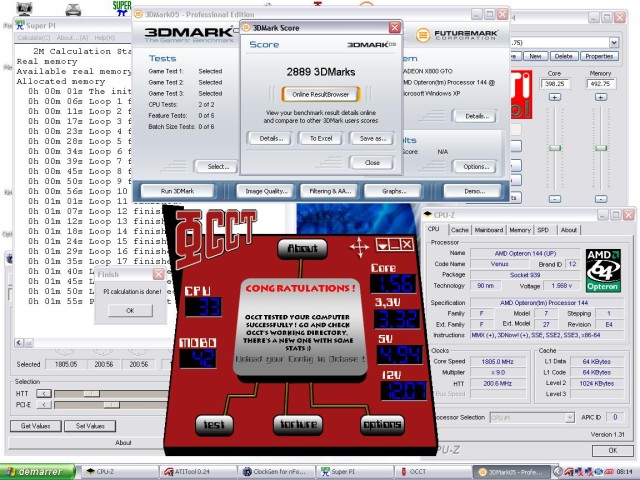The image size is (640, 480).
Task: Increase ATITool memory clock with plus button
Action: 600,97
